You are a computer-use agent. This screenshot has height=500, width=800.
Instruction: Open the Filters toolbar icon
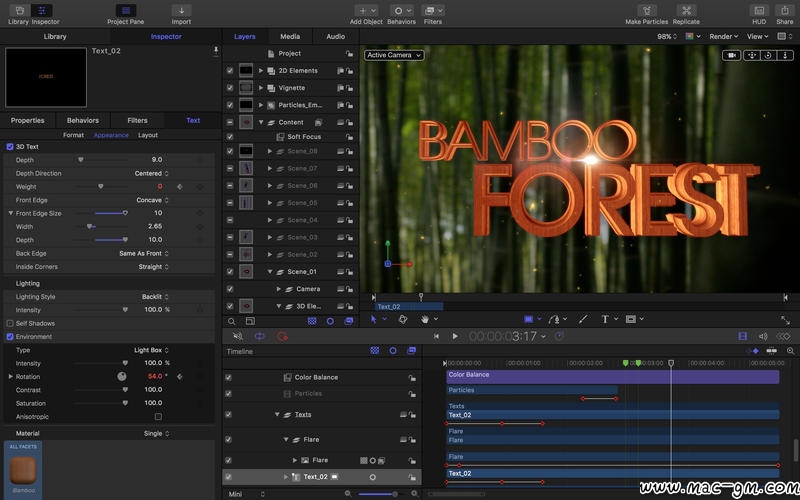coord(433,10)
